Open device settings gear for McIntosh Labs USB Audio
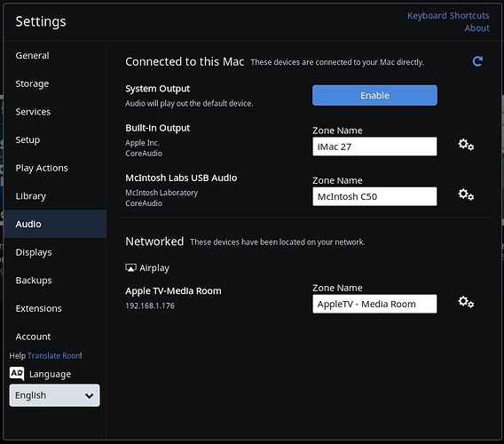 pos(466,194)
